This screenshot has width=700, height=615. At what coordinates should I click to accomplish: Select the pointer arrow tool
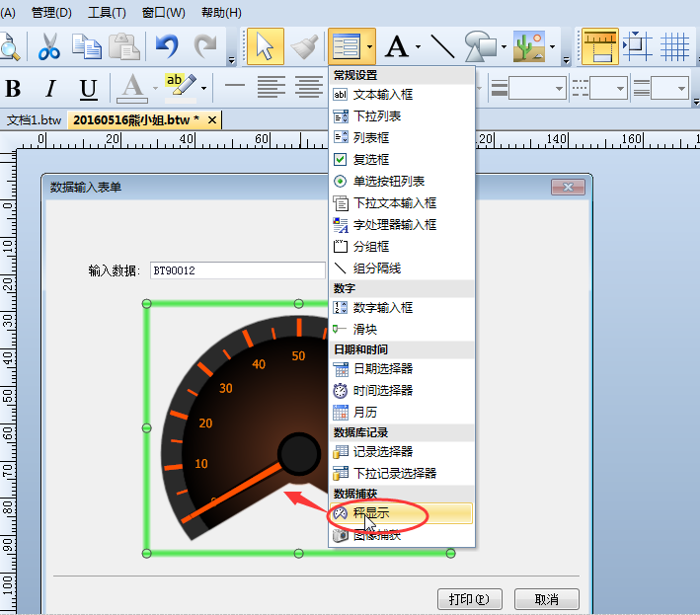click(266, 46)
